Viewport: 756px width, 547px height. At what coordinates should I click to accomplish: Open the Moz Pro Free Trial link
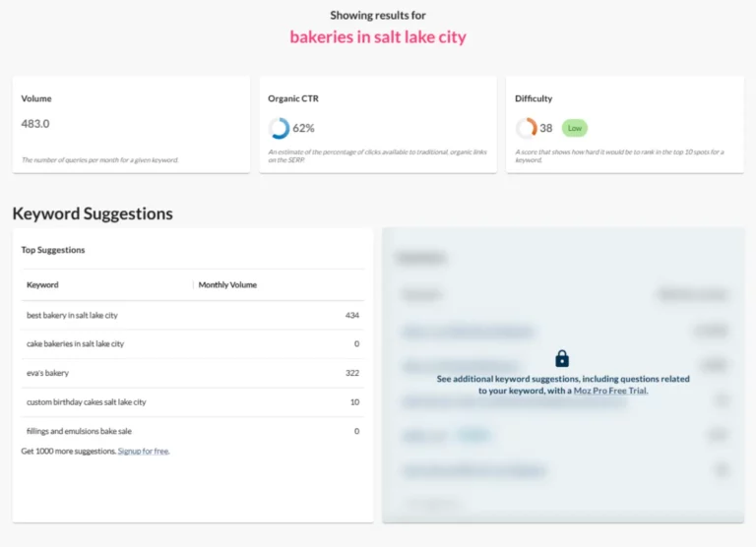pyautogui.click(x=610, y=391)
